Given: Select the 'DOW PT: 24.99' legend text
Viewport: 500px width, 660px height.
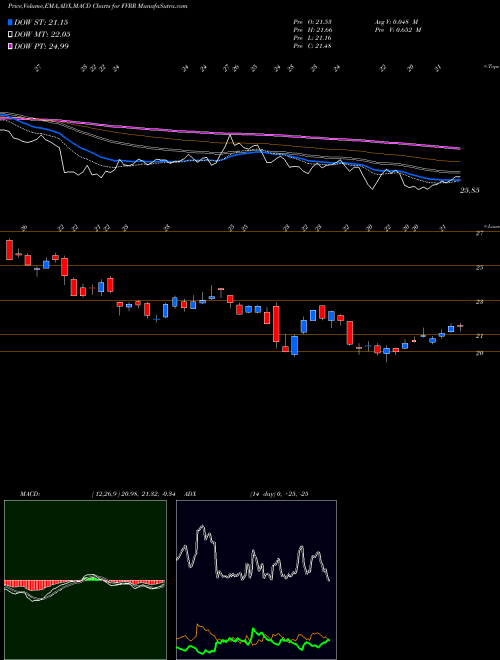Looking at the screenshot, I should click(x=41, y=46).
